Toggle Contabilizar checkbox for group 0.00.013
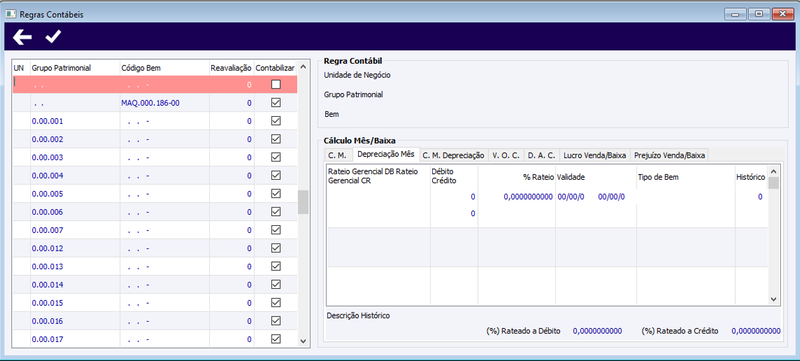Screen dimensions: 800x361 pos(276,266)
